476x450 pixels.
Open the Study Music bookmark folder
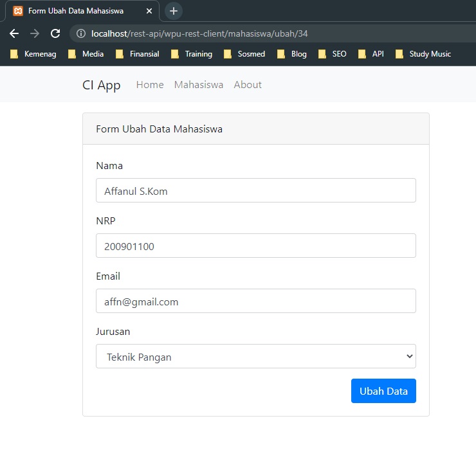(x=423, y=54)
